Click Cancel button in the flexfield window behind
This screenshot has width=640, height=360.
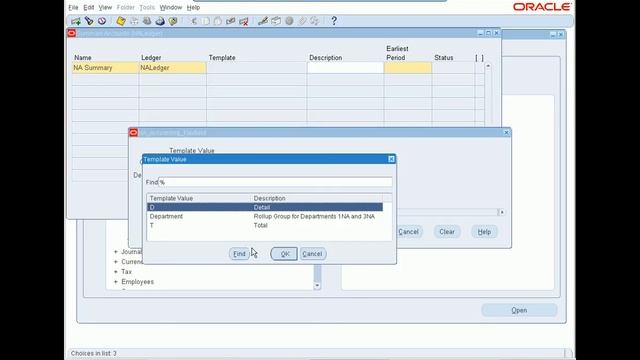pyautogui.click(x=408, y=232)
